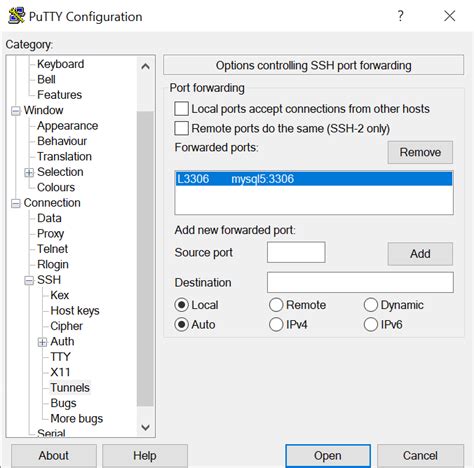Focus the Destination input field
The width and height of the screenshot is (474, 468).
click(x=360, y=282)
